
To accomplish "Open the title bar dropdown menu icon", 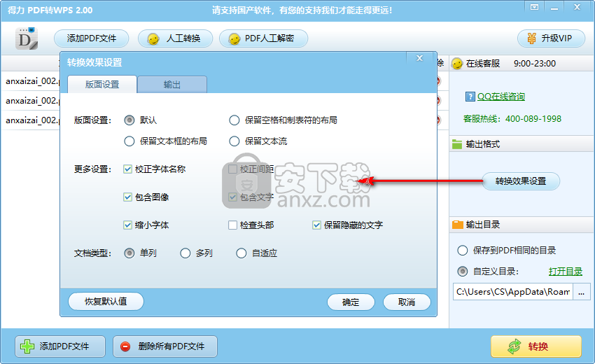I will [x=534, y=7].
